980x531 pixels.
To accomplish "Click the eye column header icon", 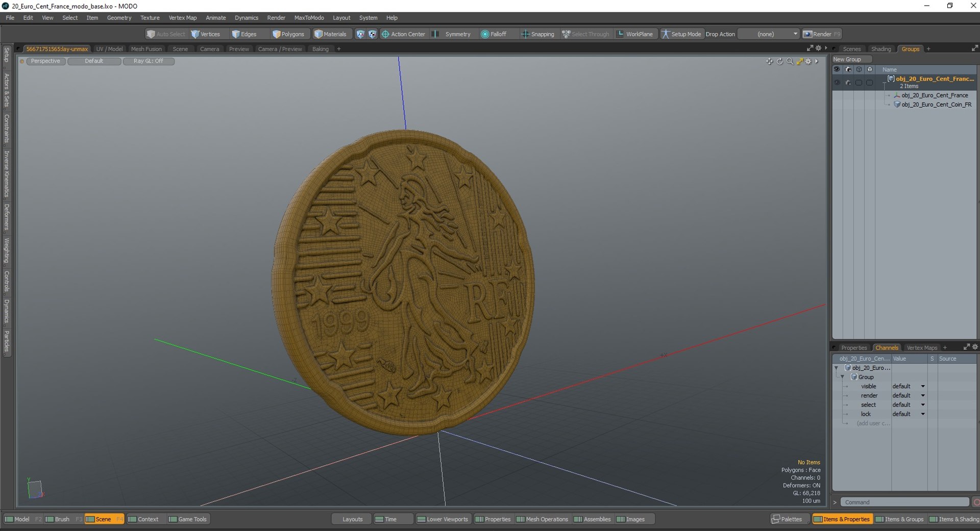I will (837, 69).
